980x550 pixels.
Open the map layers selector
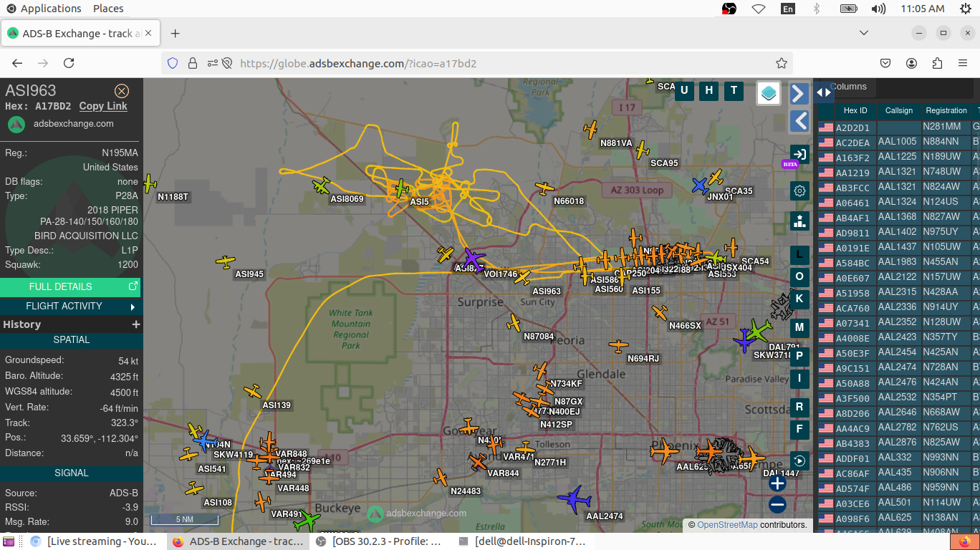coord(769,93)
